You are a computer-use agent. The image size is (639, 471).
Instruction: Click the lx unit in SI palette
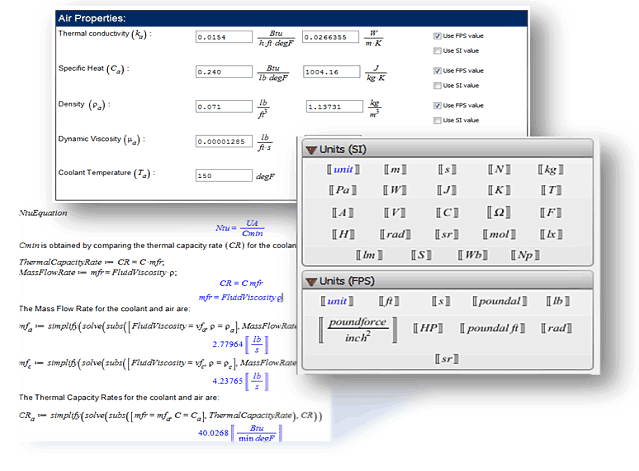pos(548,232)
